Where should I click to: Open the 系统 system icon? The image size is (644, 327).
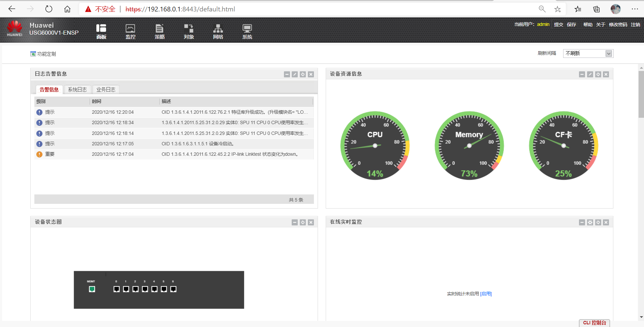pyautogui.click(x=247, y=31)
